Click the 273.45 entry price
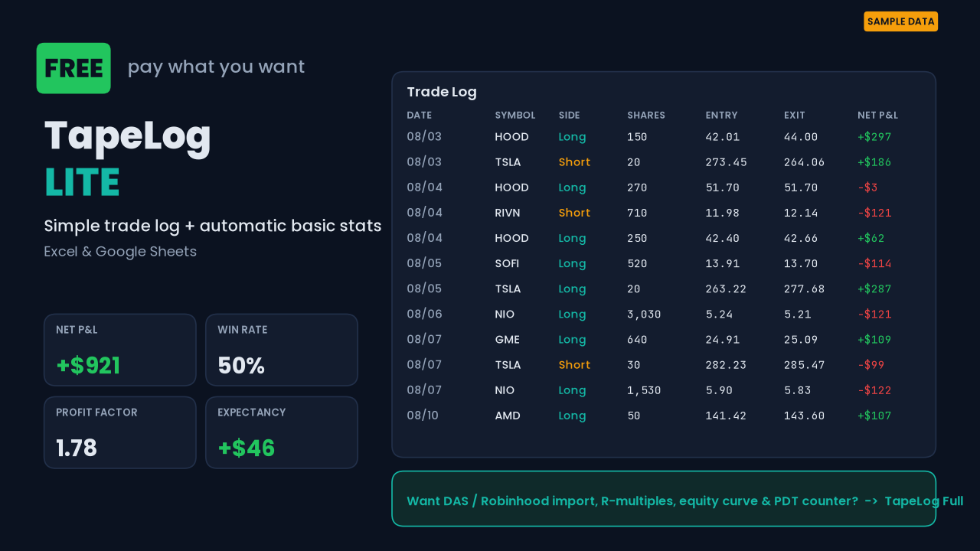980x551 pixels. click(726, 162)
